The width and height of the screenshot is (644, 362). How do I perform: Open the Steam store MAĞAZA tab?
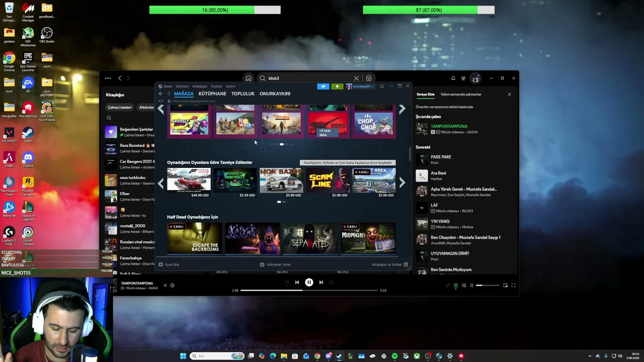(x=184, y=94)
